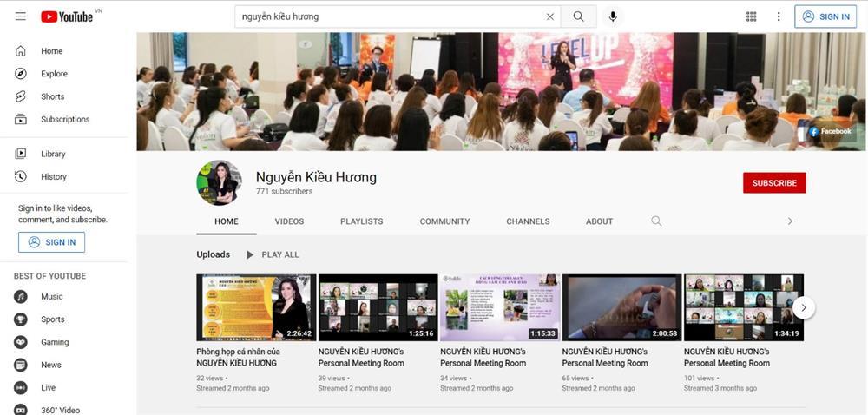Image resolution: width=868 pixels, height=415 pixels.
Task: Open the 1:34:19 video thumbnail
Action: [x=744, y=307]
